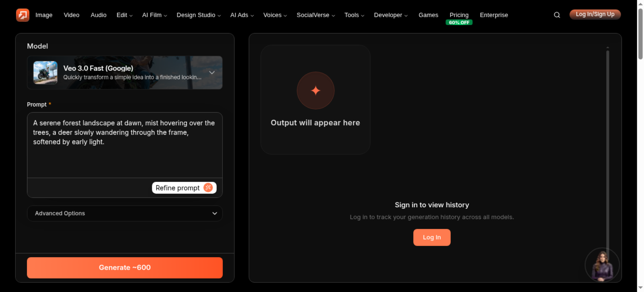
Task: Open the Edit menu dropdown
Action: (124, 15)
